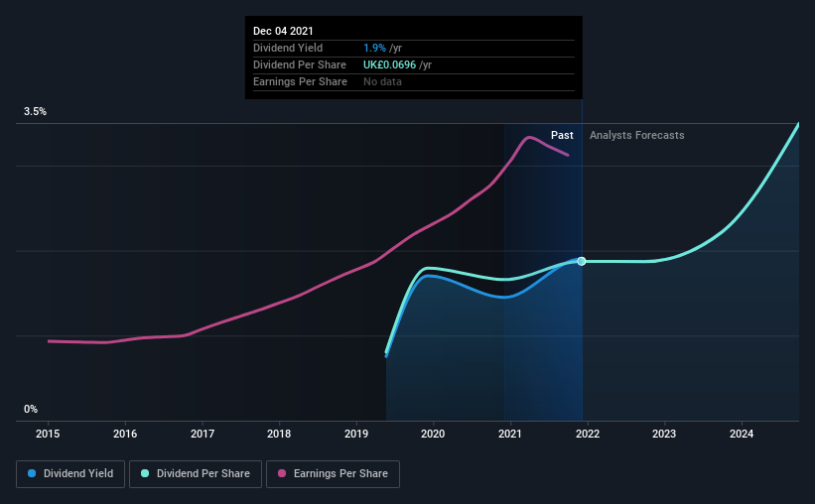
Task: Click the 2019 x-axis year label
Action: point(356,434)
